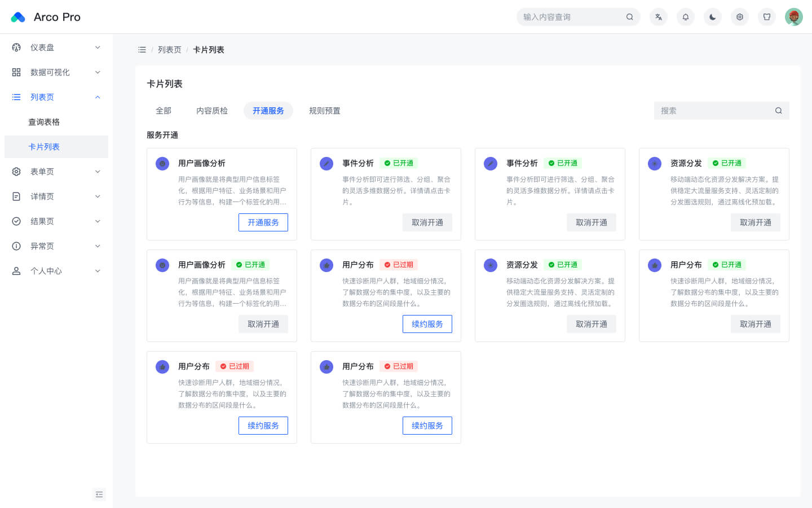Click Arco Pro title text

pyautogui.click(x=57, y=17)
